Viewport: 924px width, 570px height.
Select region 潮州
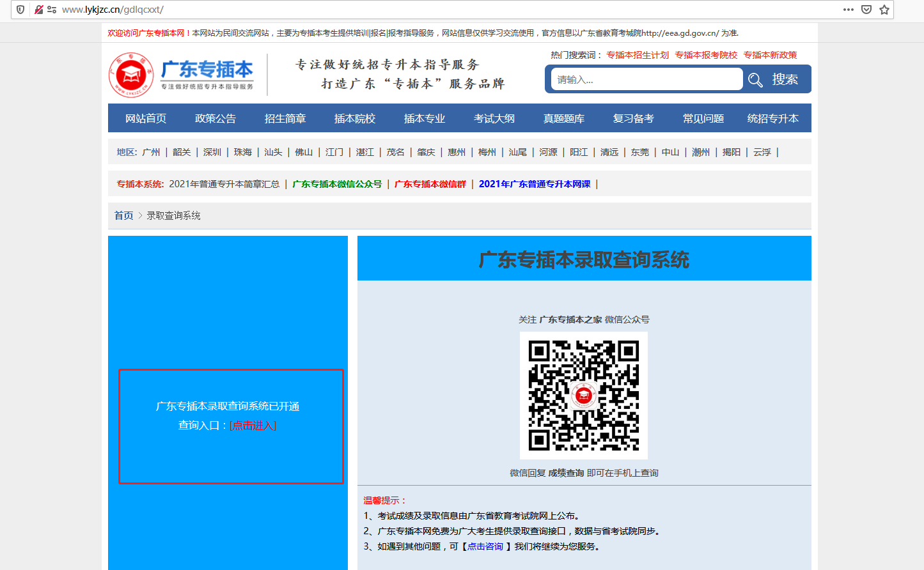pyautogui.click(x=701, y=152)
